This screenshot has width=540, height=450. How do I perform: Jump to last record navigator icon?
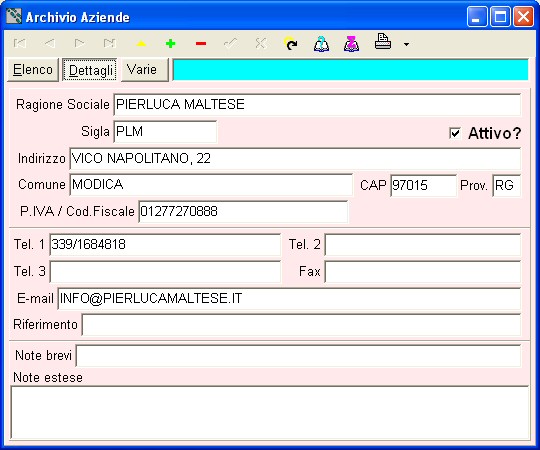tap(110, 43)
